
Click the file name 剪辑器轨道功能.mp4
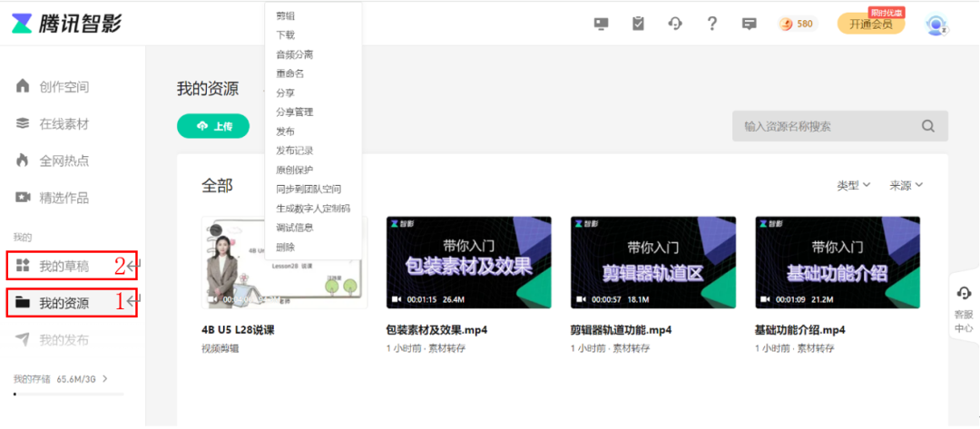[x=622, y=330]
